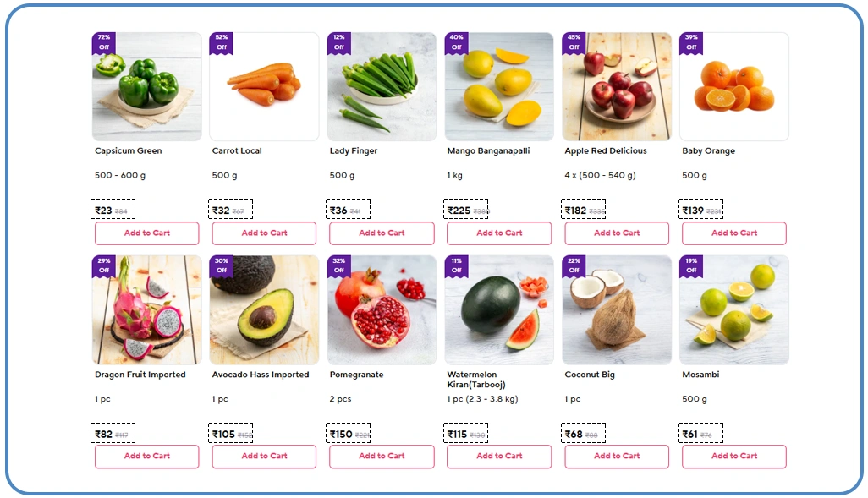Add Coconut Big to cart

coord(617,457)
